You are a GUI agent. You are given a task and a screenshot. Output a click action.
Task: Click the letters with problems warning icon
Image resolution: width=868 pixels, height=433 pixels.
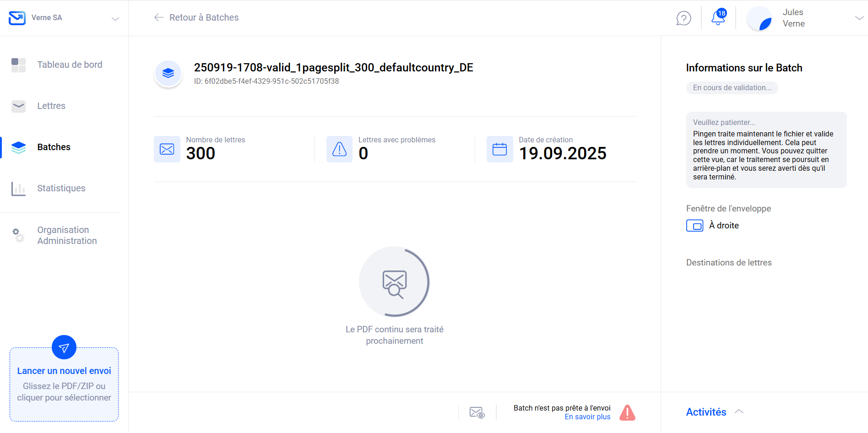pyautogui.click(x=339, y=149)
